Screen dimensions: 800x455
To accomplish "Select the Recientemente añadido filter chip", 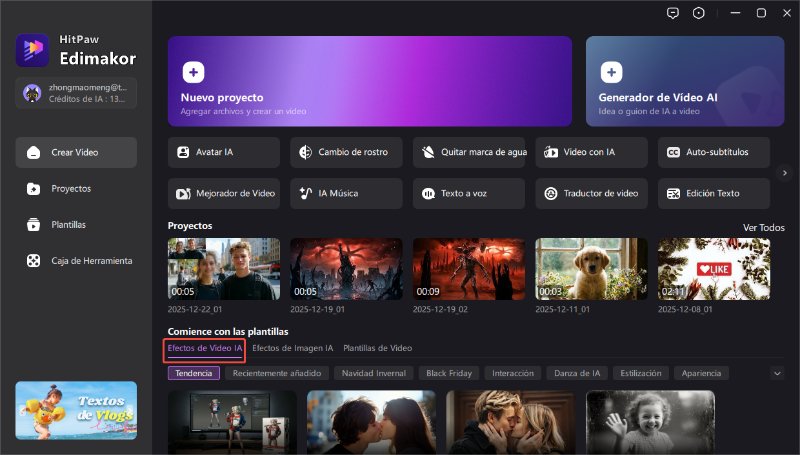I will pos(277,373).
